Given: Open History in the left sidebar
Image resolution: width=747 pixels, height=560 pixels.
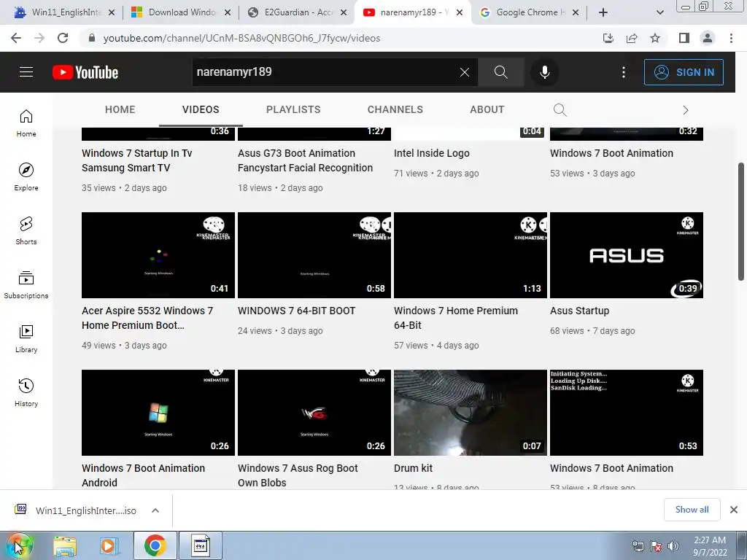Looking at the screenshot, I should [26, 392].
